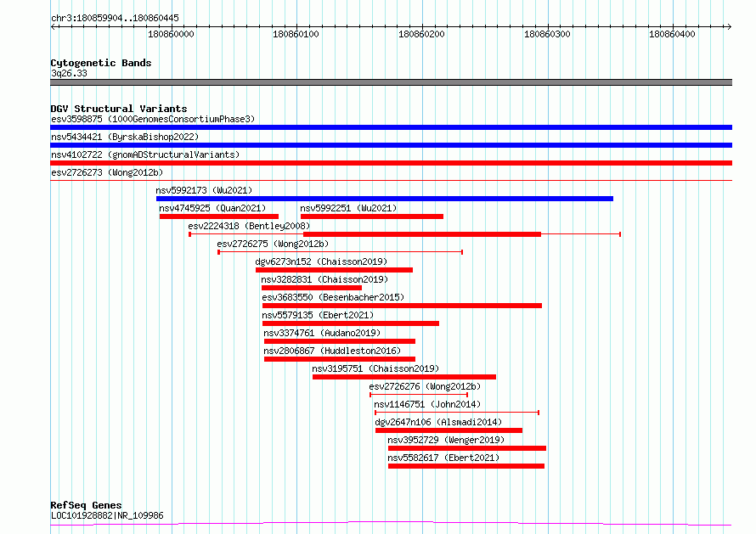Click the red bar under nsv5579135
The height and width of the screenshot is (534, 756).
pyautogui.click(x=351, y=323)
